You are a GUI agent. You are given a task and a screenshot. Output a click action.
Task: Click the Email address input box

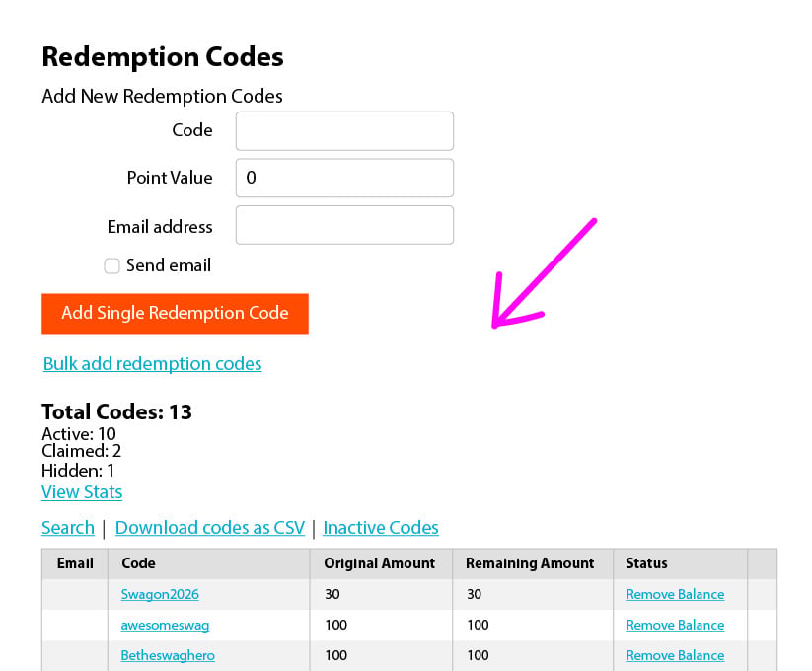[344, 225]
